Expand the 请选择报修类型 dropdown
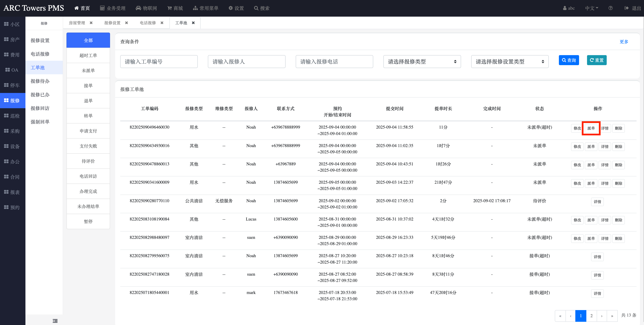 pos(422,62)
